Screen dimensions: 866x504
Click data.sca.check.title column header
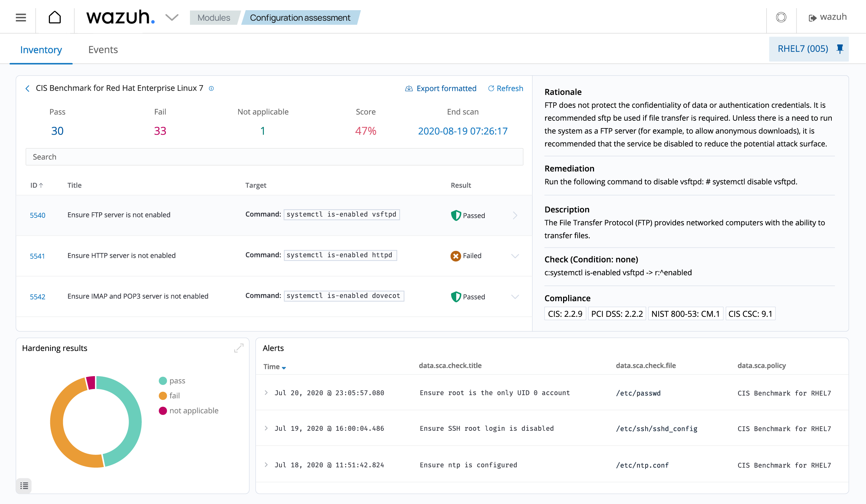pos(450,366)
